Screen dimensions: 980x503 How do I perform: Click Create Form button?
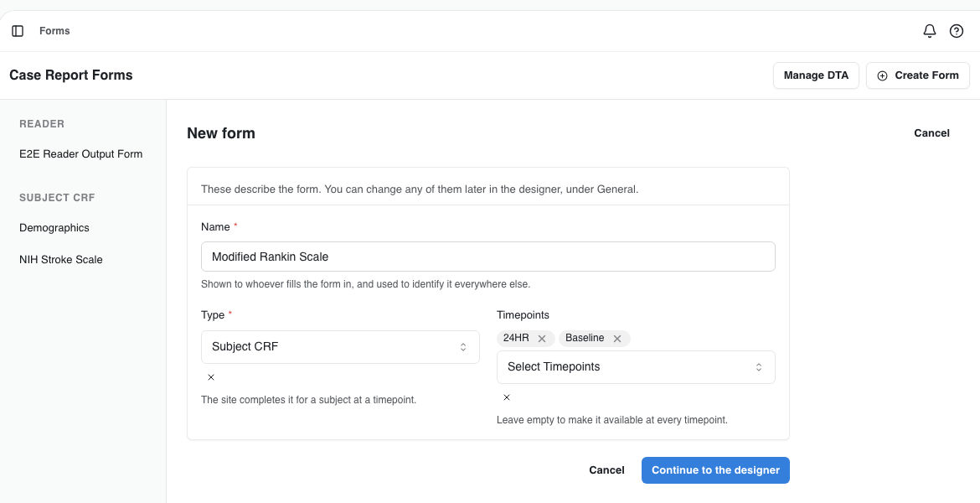917,75
